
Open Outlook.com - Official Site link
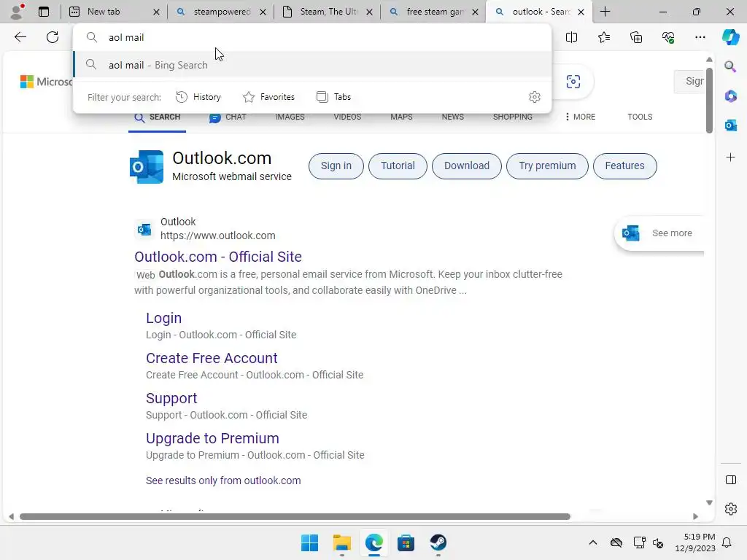pyautogui.click(x=217, y=257)
